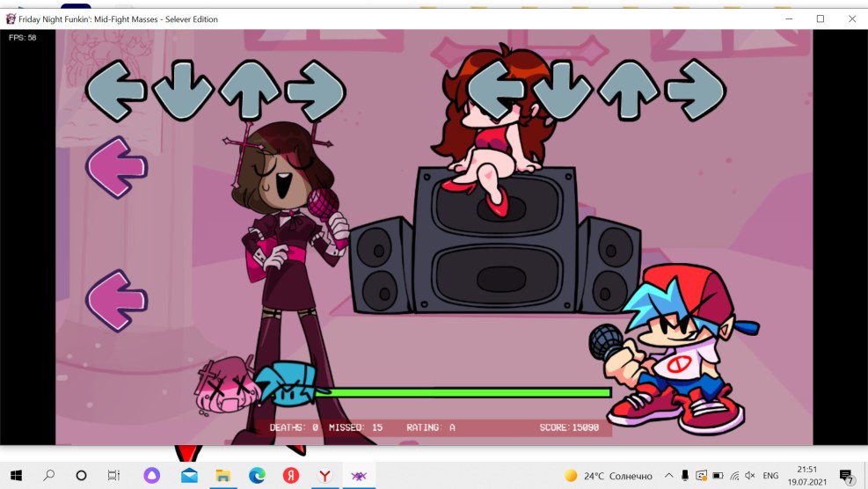Open the Windows Start menu
Image resolution: width=868 pixels, height=489 pixels.
(x=16, y=475)
